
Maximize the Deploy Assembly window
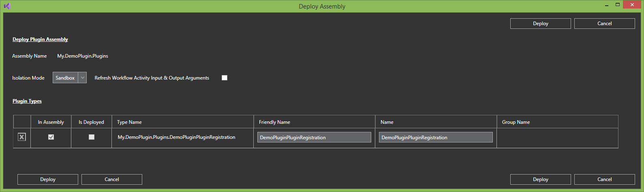coord(618,5)
